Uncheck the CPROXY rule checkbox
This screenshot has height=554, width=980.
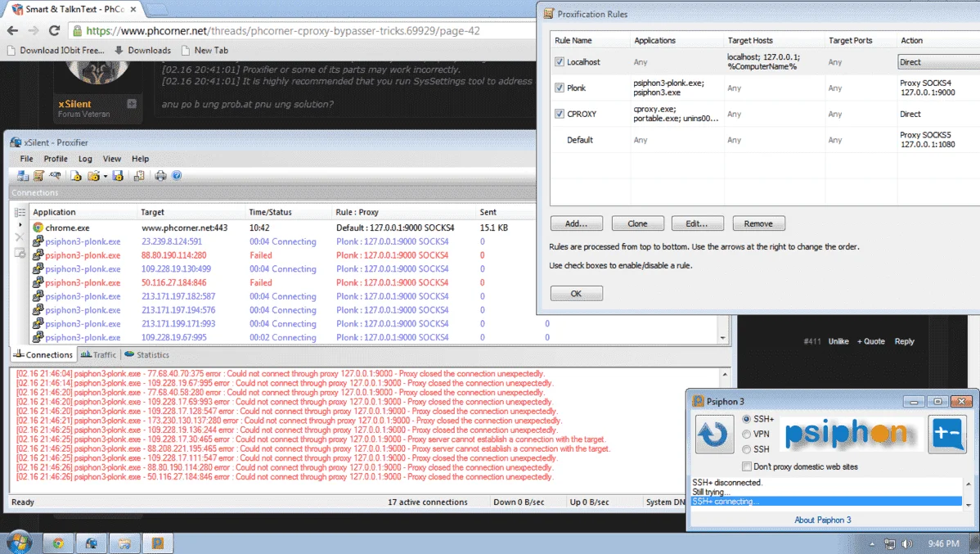pyautogui.click(x=560, y=114)
